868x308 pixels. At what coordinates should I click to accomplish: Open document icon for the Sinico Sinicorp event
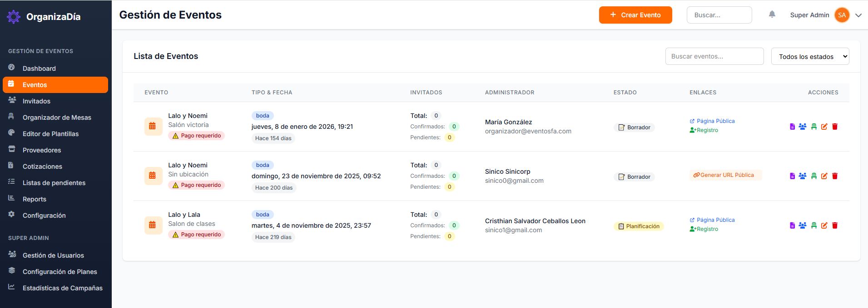[792, 176]
